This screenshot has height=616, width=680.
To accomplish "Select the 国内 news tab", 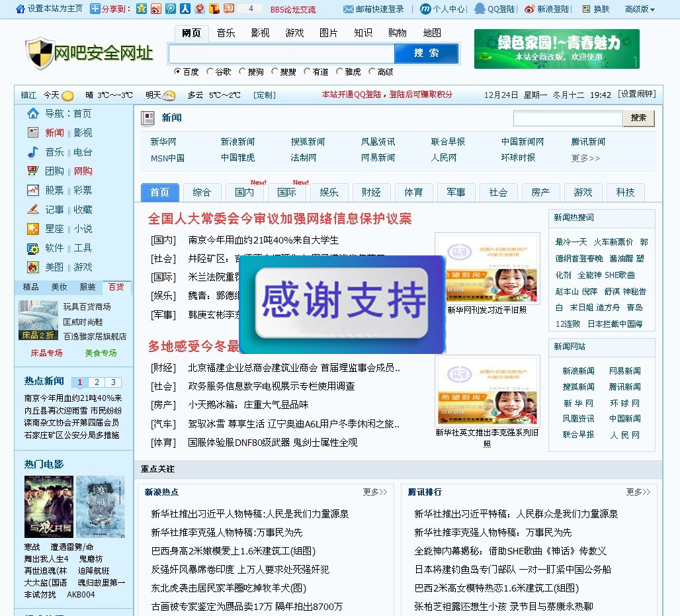I will click(245, 193).
